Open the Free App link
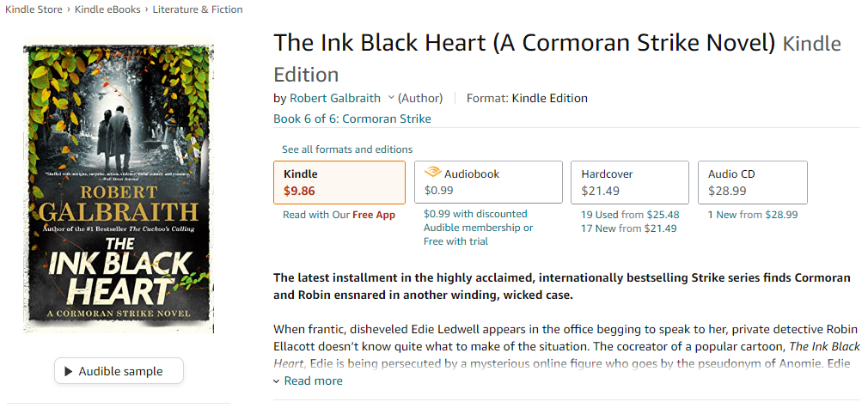Image resolution: width=868 pixels, height=408 pixels. pyautogui.click(x=374, y=215)
